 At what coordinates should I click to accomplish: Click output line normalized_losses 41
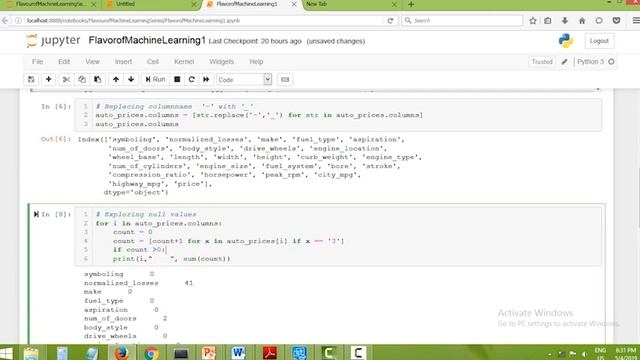[x=138, y=283]
